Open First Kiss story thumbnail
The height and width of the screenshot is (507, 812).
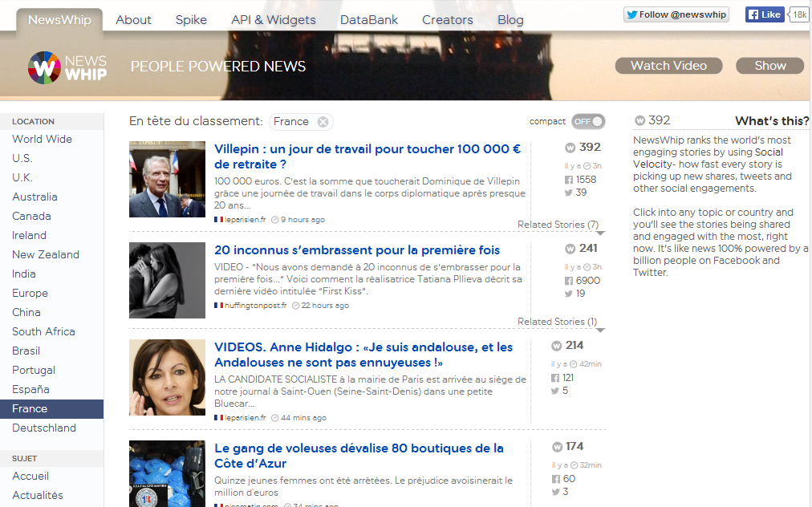pos(167,280)
